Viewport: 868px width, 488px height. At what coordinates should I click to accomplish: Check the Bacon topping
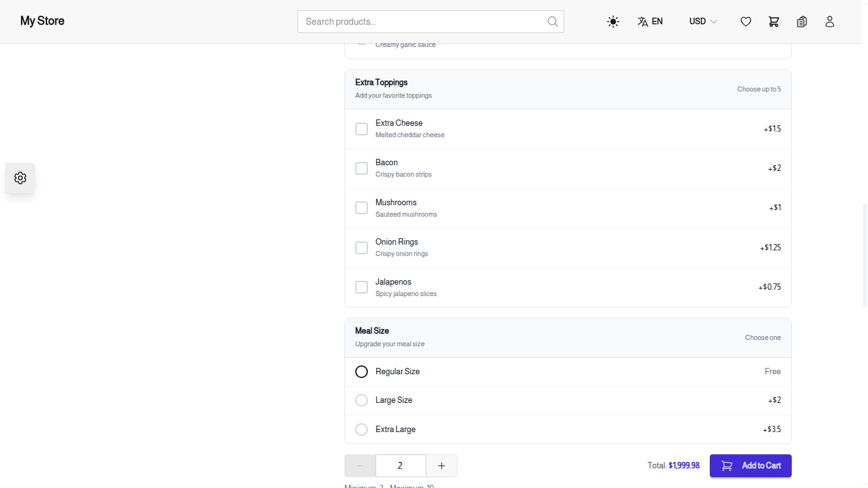pos(362,168)
